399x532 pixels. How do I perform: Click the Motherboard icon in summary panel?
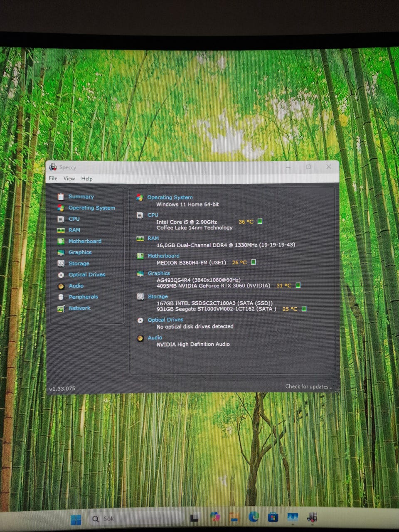(140, 256)
